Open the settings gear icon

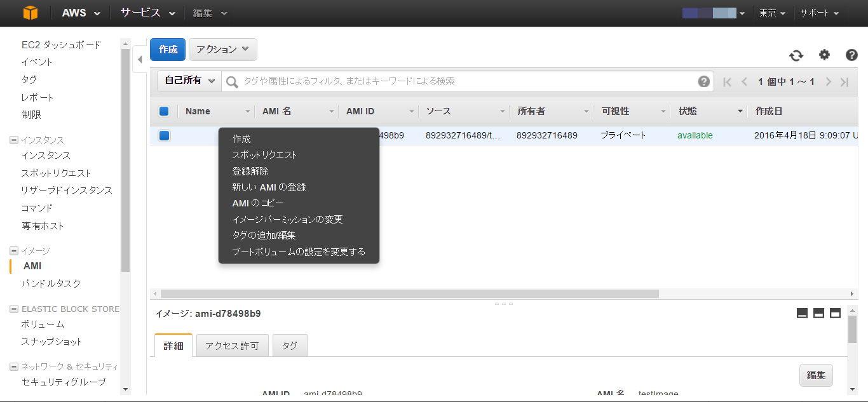point(824,55)
